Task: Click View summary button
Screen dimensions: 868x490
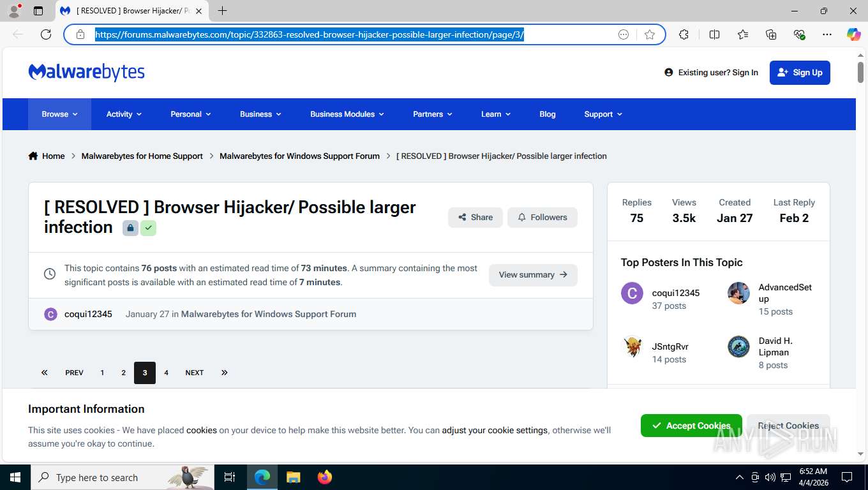Action: point(533,275)
